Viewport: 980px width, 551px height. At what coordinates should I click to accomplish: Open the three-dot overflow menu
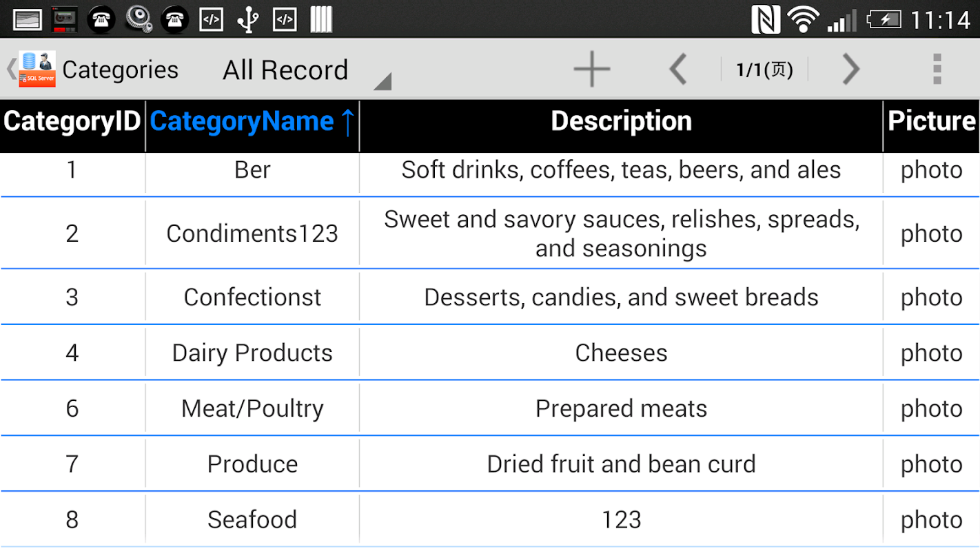pos(937,69)
